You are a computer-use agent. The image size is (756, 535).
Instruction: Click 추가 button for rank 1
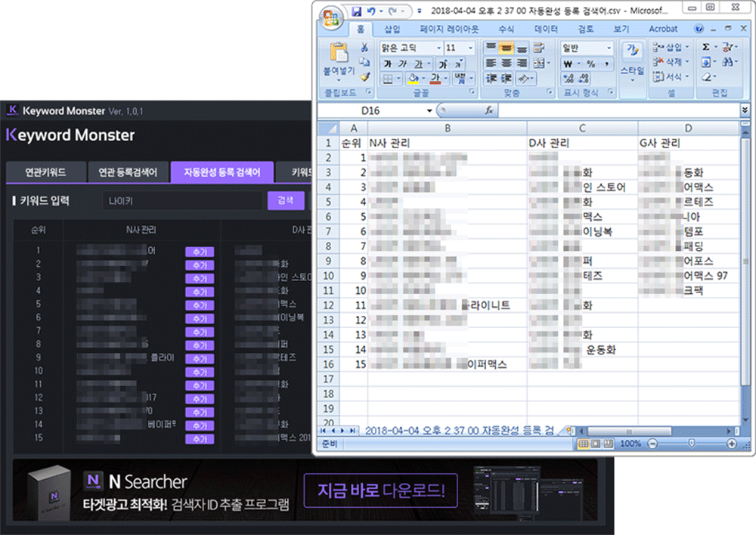pos(200,252)
